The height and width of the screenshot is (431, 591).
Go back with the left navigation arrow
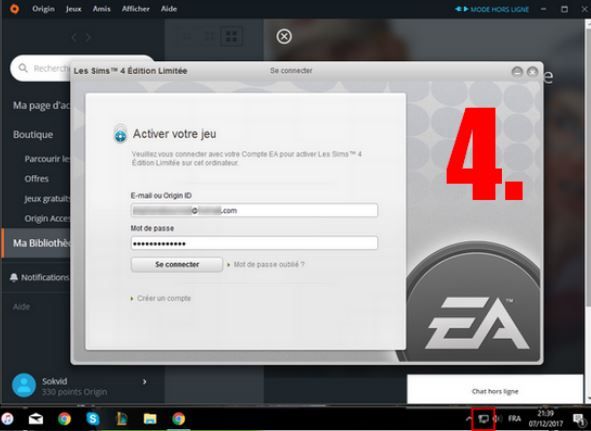pos(75,37)
